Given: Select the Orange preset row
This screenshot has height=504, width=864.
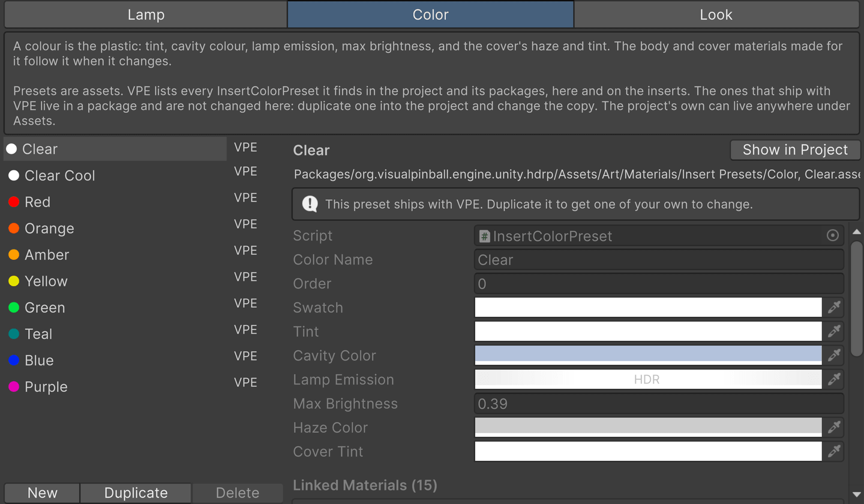Looking at the screenshot, I should pos(115,229).
